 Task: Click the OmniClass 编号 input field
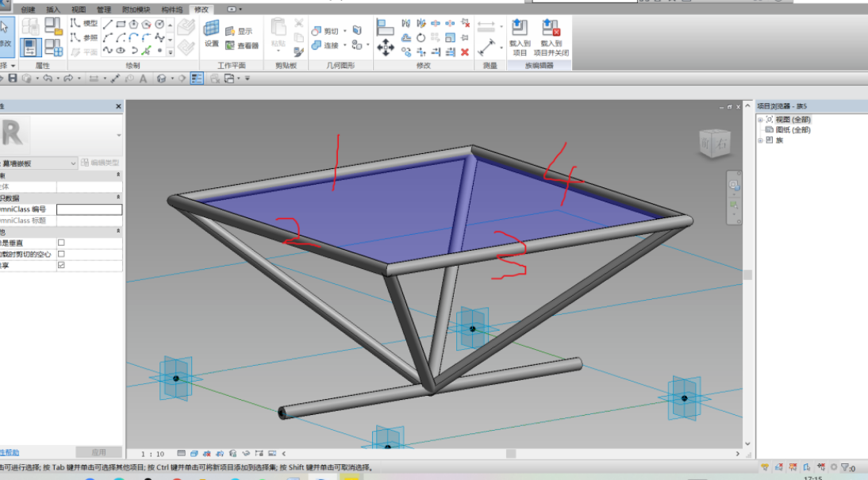pyautogui.click(x=89, y=209)
